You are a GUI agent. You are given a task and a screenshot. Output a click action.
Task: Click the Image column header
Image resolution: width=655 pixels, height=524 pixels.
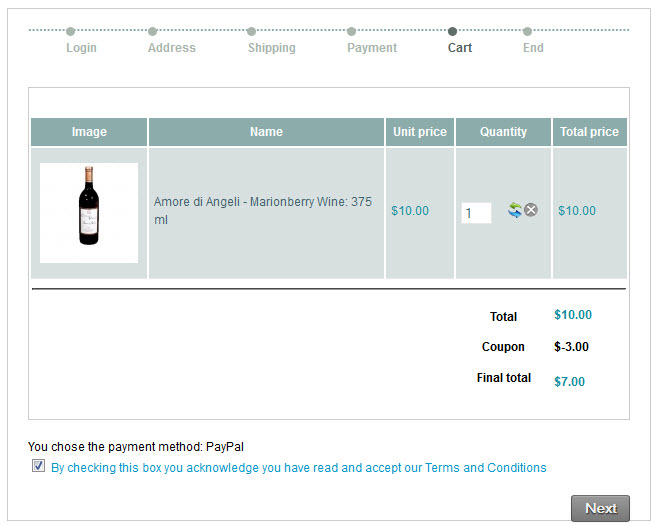tap(89, 132)
